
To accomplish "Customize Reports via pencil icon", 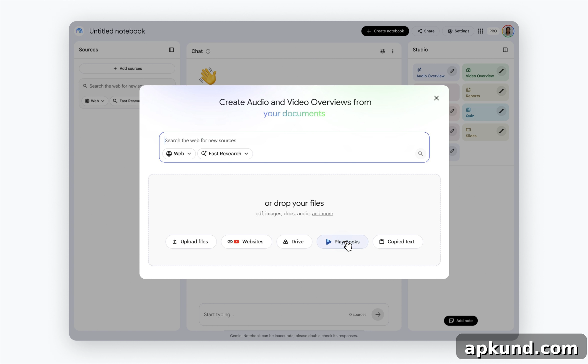I will point(501,91).
